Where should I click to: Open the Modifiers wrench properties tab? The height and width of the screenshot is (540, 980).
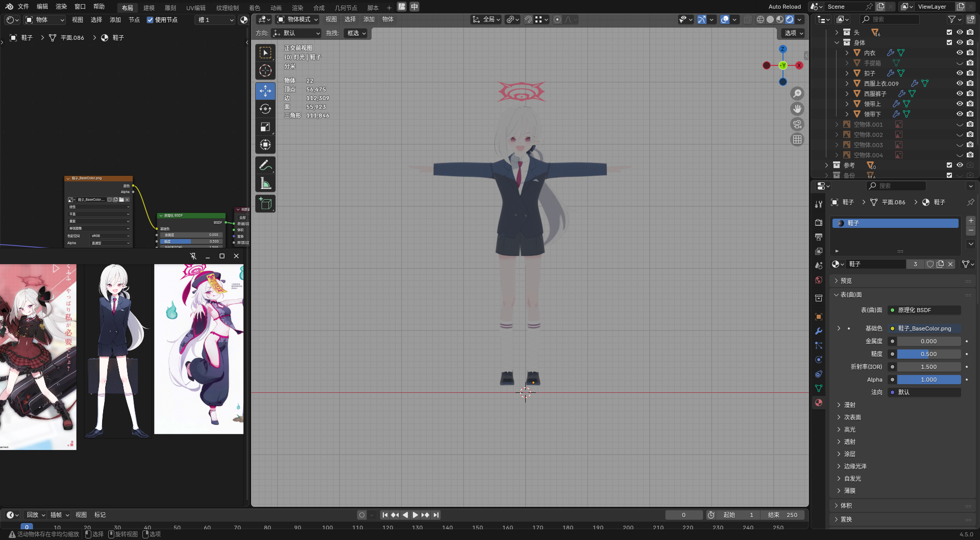[x=819, y=331]
